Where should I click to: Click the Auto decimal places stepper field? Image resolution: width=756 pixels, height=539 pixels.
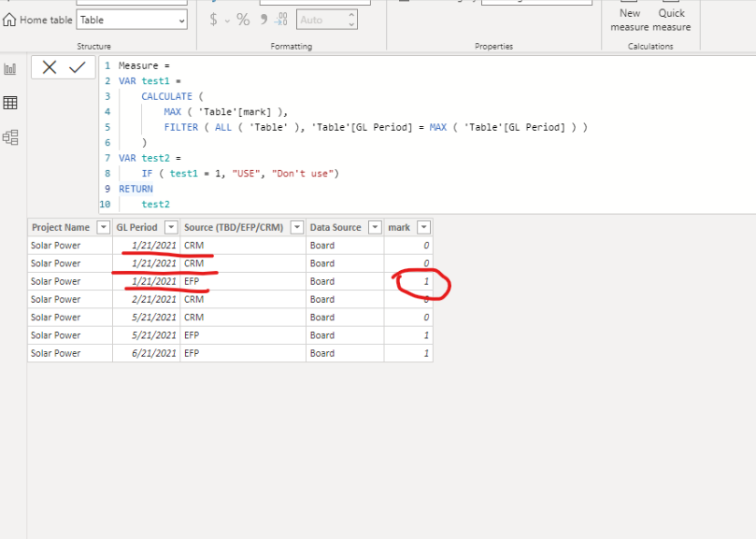(x=326, y=20)
